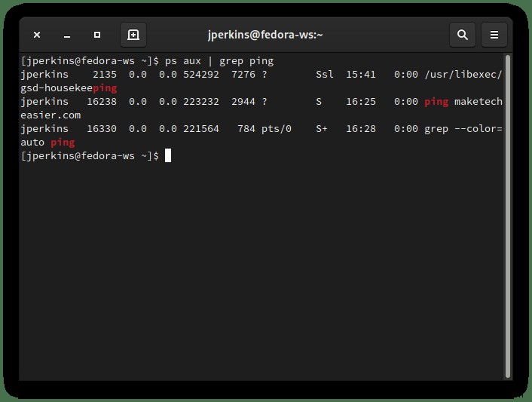Click the 'gsd-housekee' text
Image resolution: width=532 pixels, height=402 pixels.
(x=57, y=88)
